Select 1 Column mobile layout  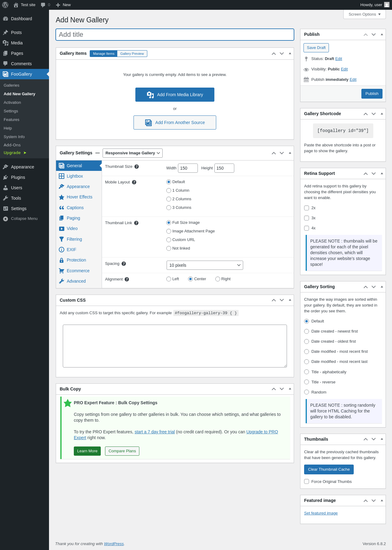click(x=169, y=190)
